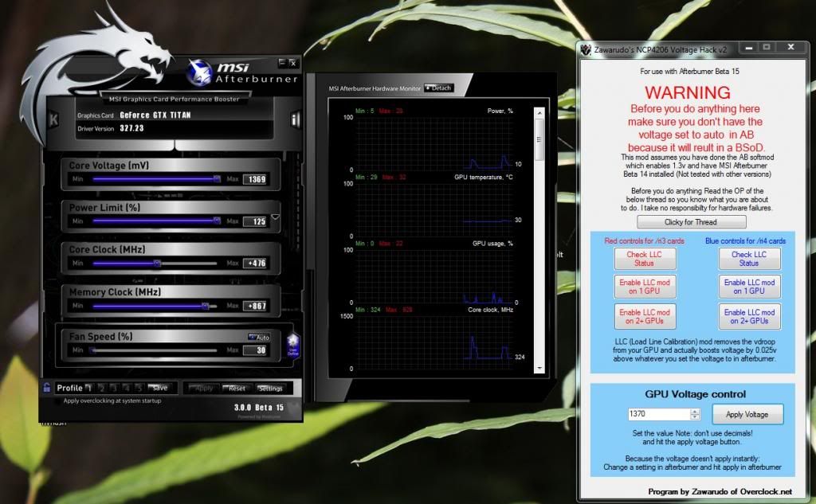This screenshot has height=504, width=816.
Task: Click the Power Limit value box 125
Action: (x=257, y=221)
